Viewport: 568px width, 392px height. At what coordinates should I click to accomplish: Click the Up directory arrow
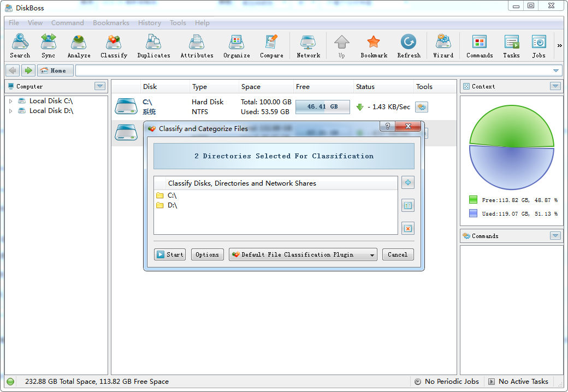[x=341, y=46]
